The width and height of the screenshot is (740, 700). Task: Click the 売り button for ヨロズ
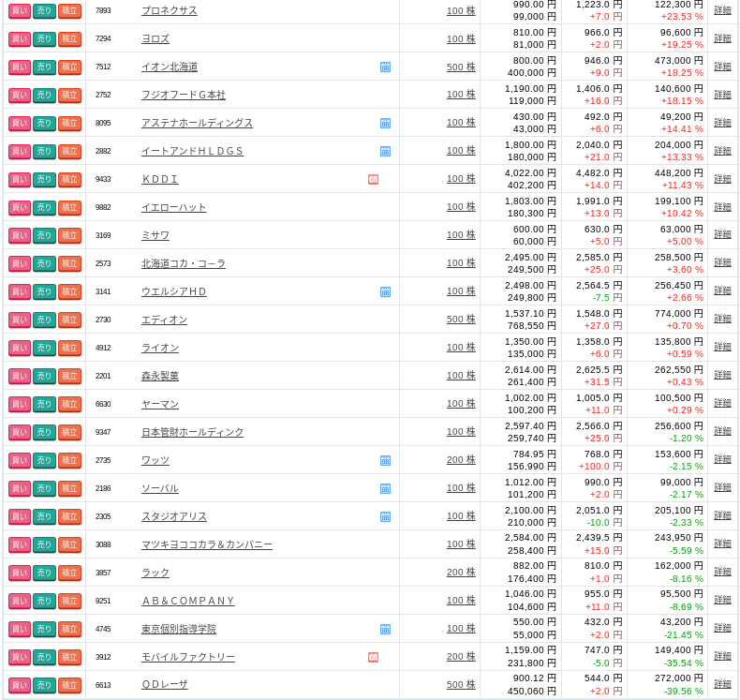coord(44,38)
